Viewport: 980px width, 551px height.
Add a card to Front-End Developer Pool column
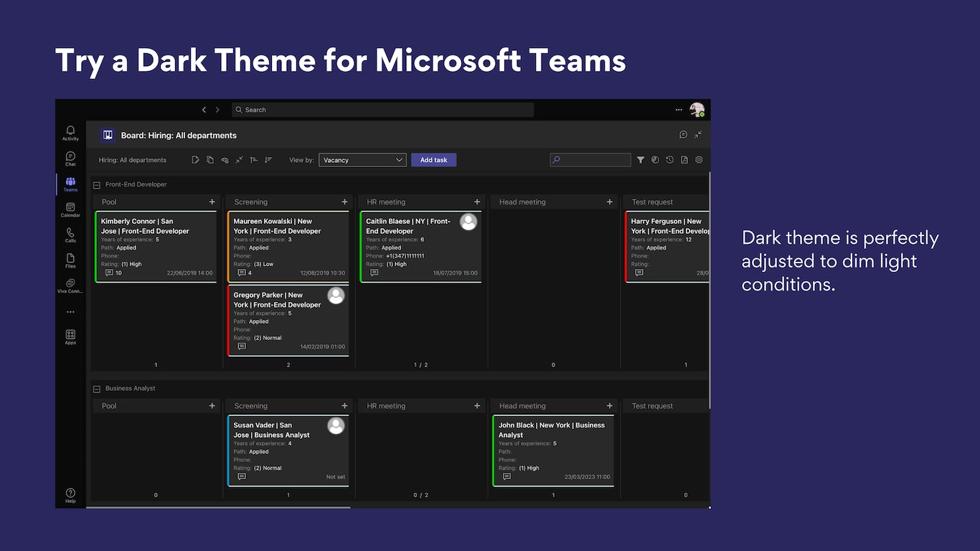pos(212,202)
